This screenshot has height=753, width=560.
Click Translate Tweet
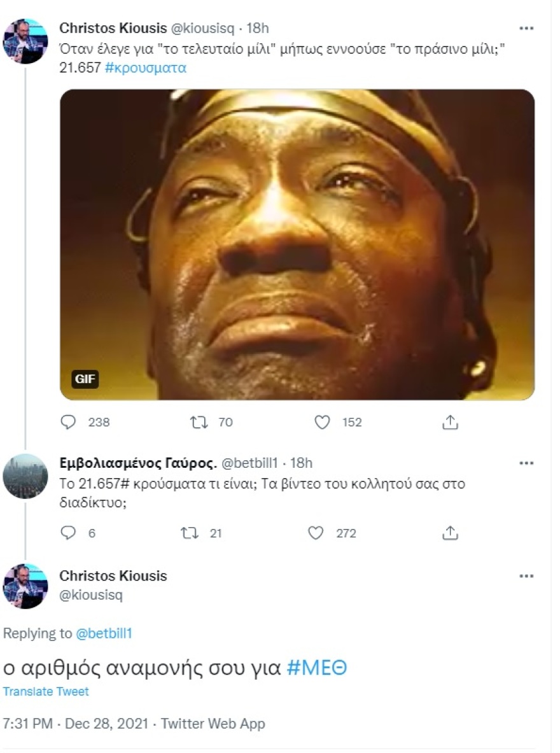[x=46, y=691]
